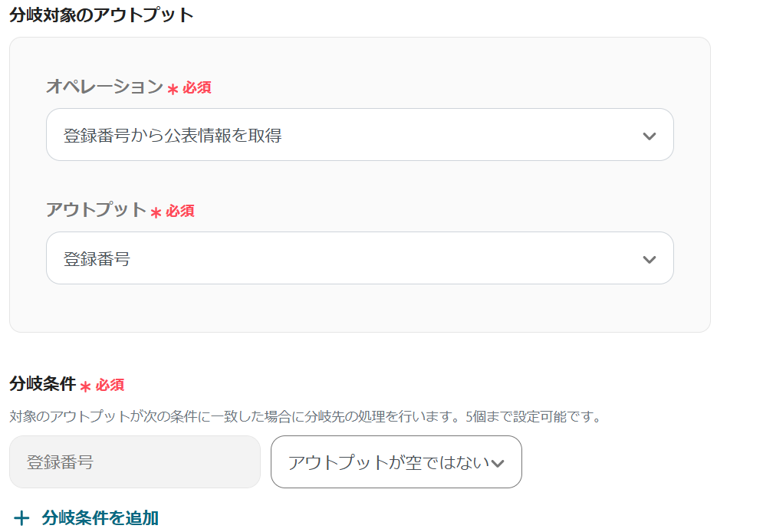Viewport: 763px width, 532px height.
Task: Click the 分岐対象のアウトプット section heading
Action: click(x=101, y=15)
